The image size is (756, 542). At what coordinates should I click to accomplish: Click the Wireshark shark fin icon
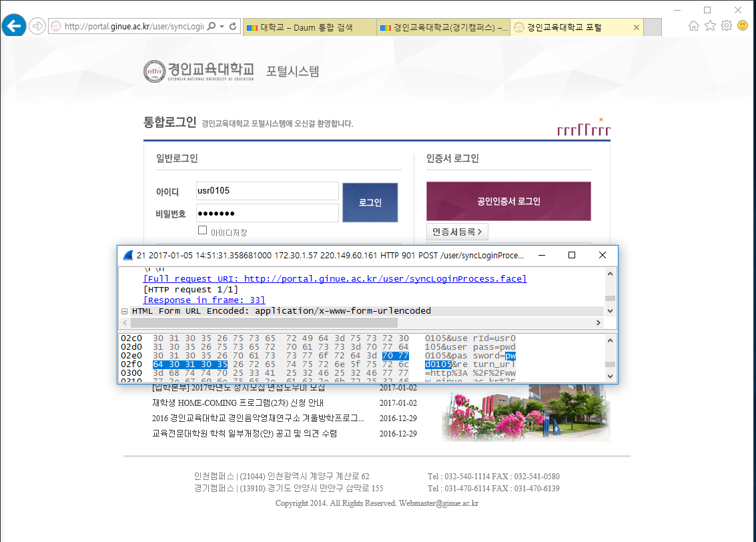127,256
